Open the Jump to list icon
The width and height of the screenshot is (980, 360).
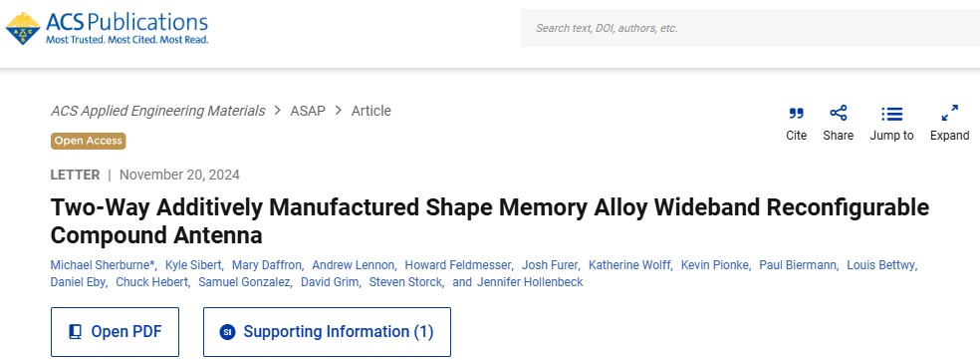click(892, 114)
